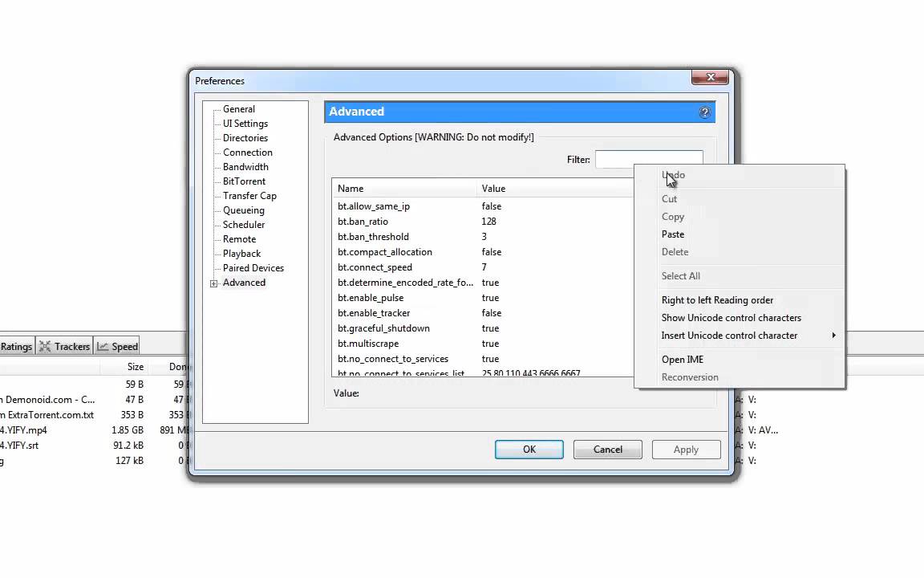Click the Cancel button
Screen dimensions: 924x578
[x=607, y=450]
